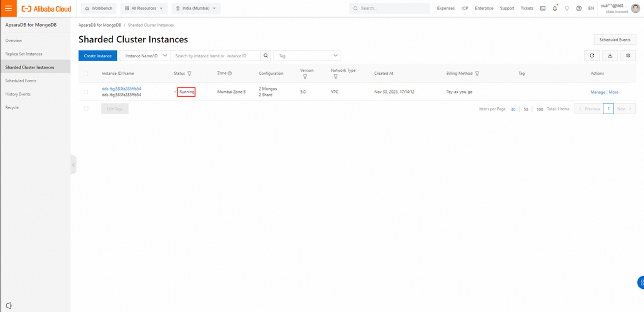Image resolution: width=644 pixels, height=312 pixels.
Task: Open Tickets in top bar
Action: tap(527, 8)
